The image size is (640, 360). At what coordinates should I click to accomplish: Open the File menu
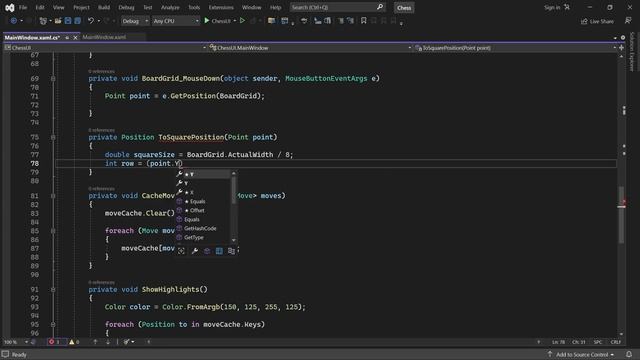click(23, 7)
